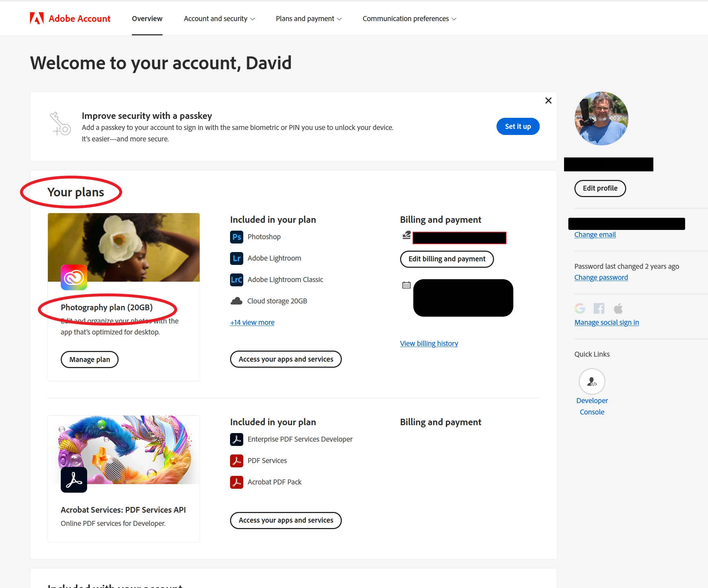Image resolution: width=708 pixels, height=588 pixels.
Task: Open the Developer Console quick link icon
Action: (x=592, y=381)
